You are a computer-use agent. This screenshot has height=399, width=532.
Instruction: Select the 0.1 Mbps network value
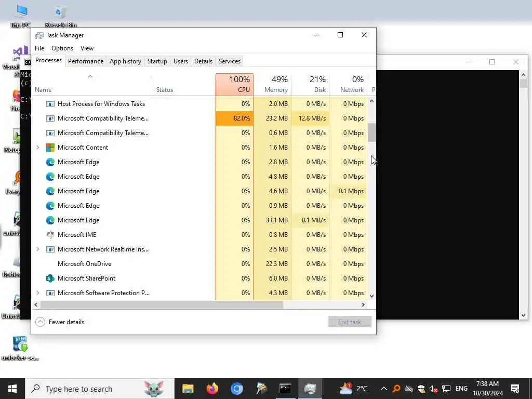point(349,191)
